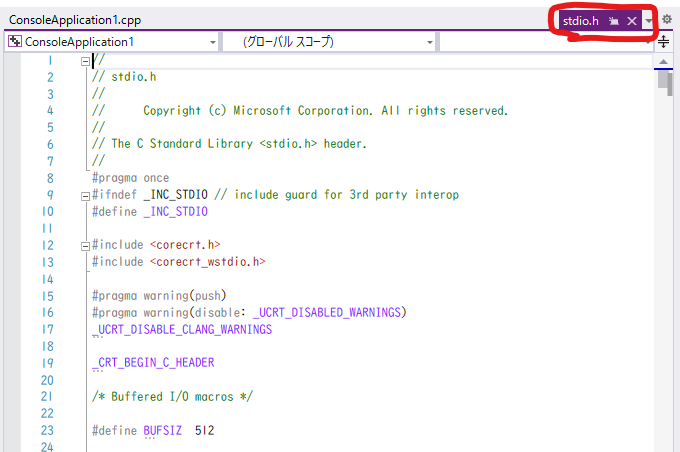Keep stdio.h tab open with promote icon
The image size is (680, 452).
[614, 21]
